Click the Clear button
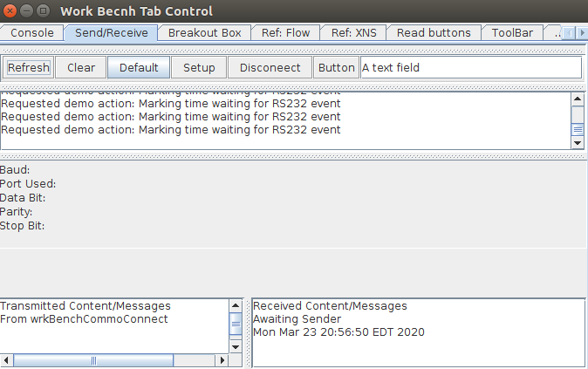Image resolution: width=588 pixels, height=369 pixels. 81,67
